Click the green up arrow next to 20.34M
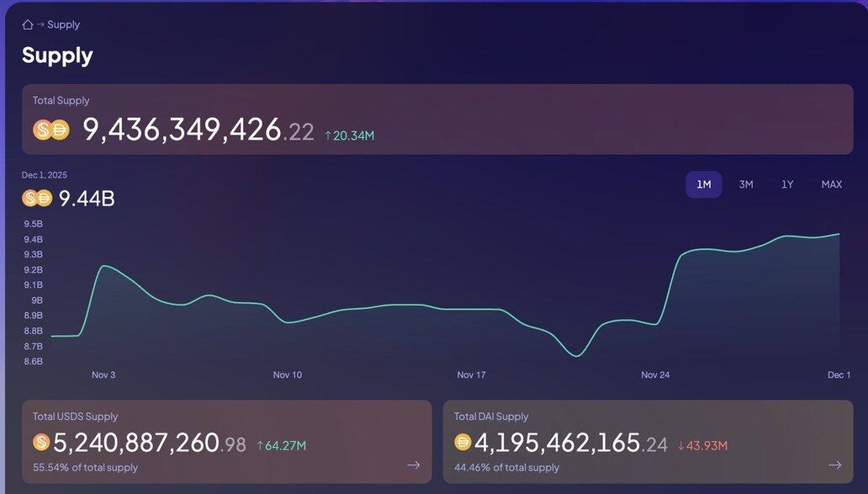Viewport: 868px width, 494px height. (328, 135)
